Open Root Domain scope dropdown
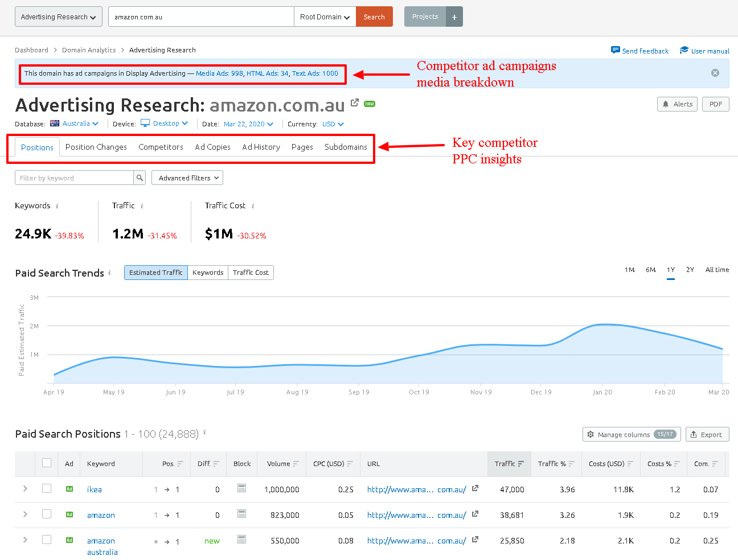 pyautogui.click(x=325, y=17)
